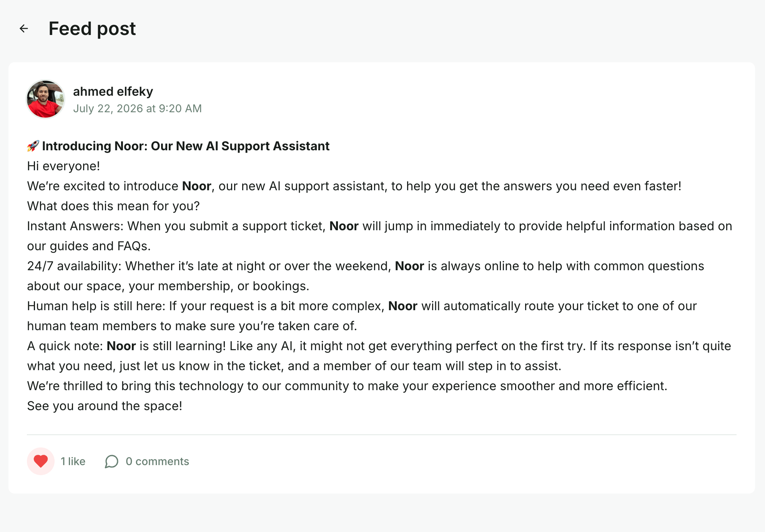The image size is (765, 532).
Task: Click ahmed elfeky's profile avatar photo
Action: 45,99
